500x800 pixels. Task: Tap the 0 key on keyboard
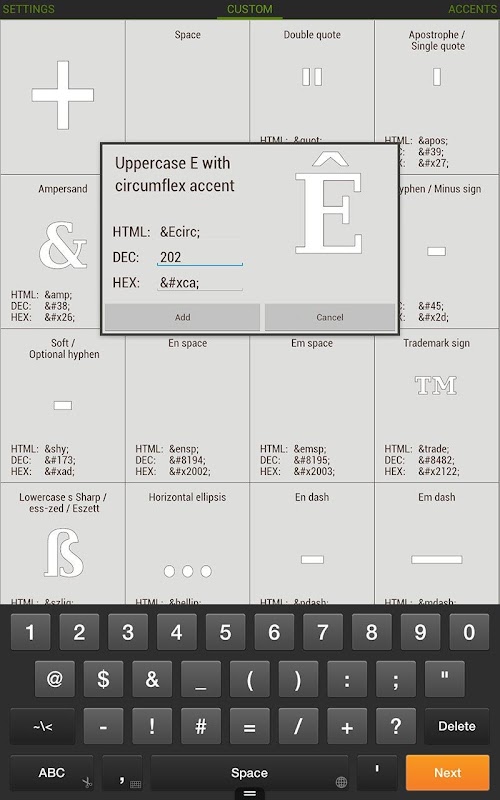pyautogui.click(x=469, y=632)
